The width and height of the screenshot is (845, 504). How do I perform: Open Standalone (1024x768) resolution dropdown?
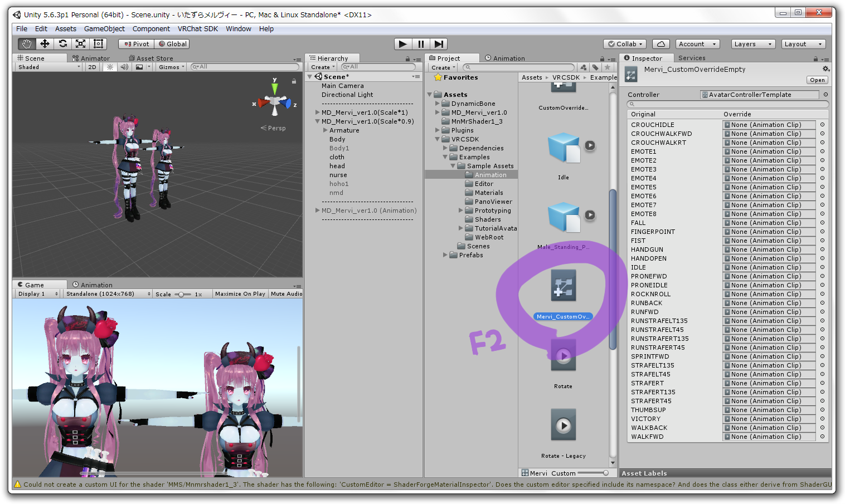pyautogui.click(x=108, y=293)
